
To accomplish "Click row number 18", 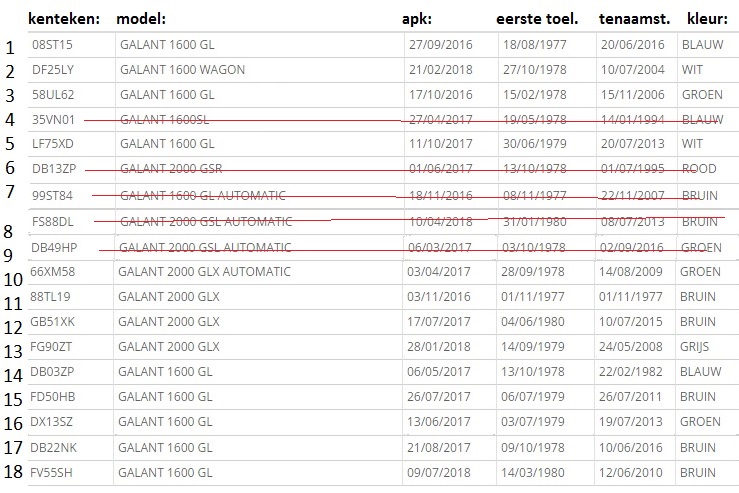I will 12,473.
